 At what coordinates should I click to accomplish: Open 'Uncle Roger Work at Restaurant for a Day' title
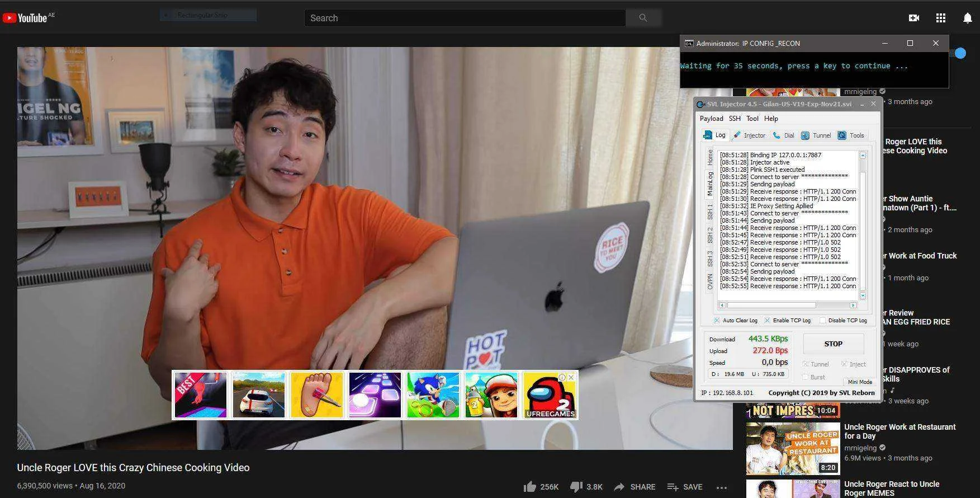tap(900, 431)
